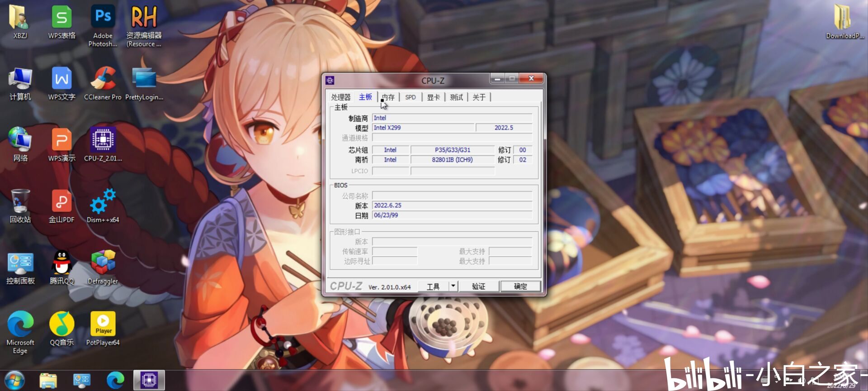The height and width of the screenshot is (391, 868).
Task: Select the CPU-Z_2.01 desktop icon
Action: pos(103,144)
